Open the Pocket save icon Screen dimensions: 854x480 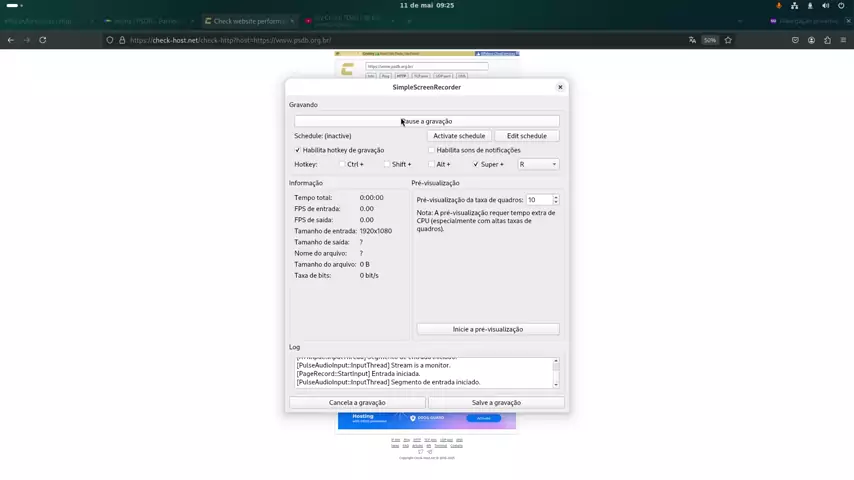[795, 40]
